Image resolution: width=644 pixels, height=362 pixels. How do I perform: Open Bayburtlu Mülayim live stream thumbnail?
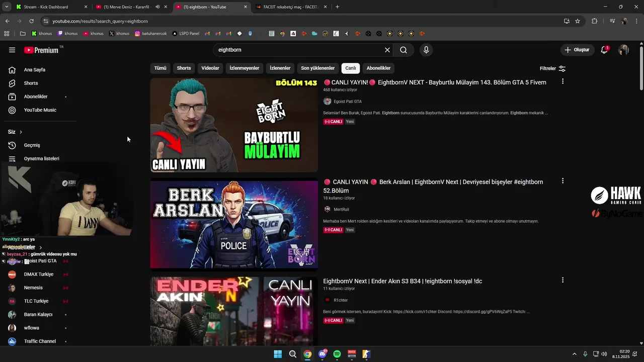(x=234, y=125)
